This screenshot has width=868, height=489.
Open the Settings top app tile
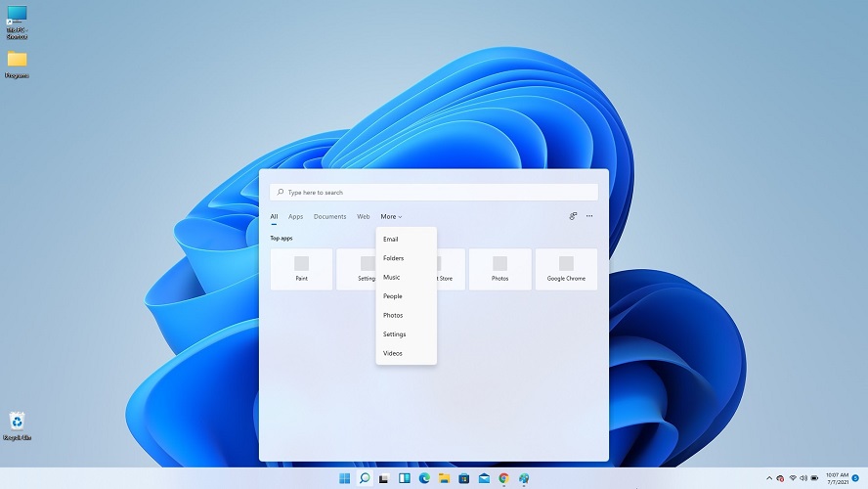[357, 269]
